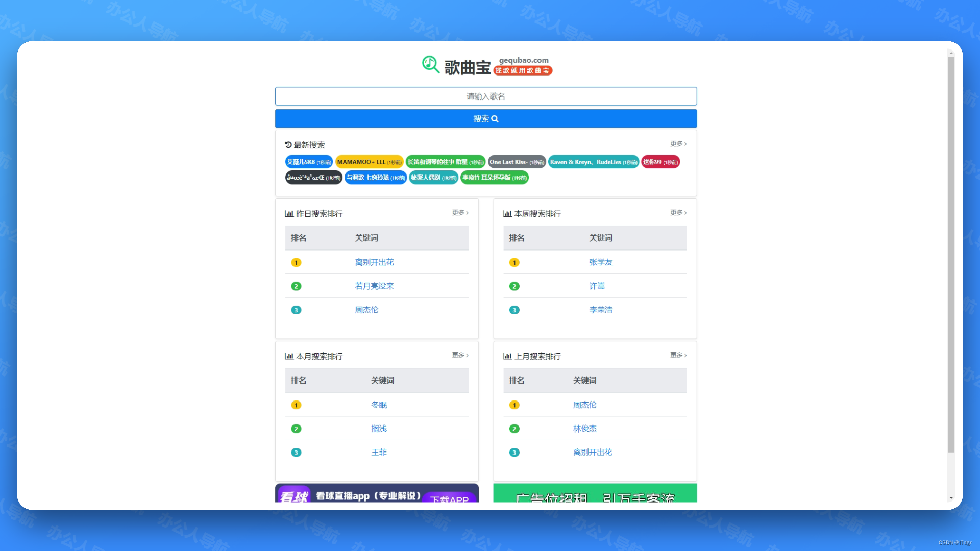Click the page's vertical scrollbar down arrow
The image size is (980, 551).
pyautogui.click(x=951, y=498)
